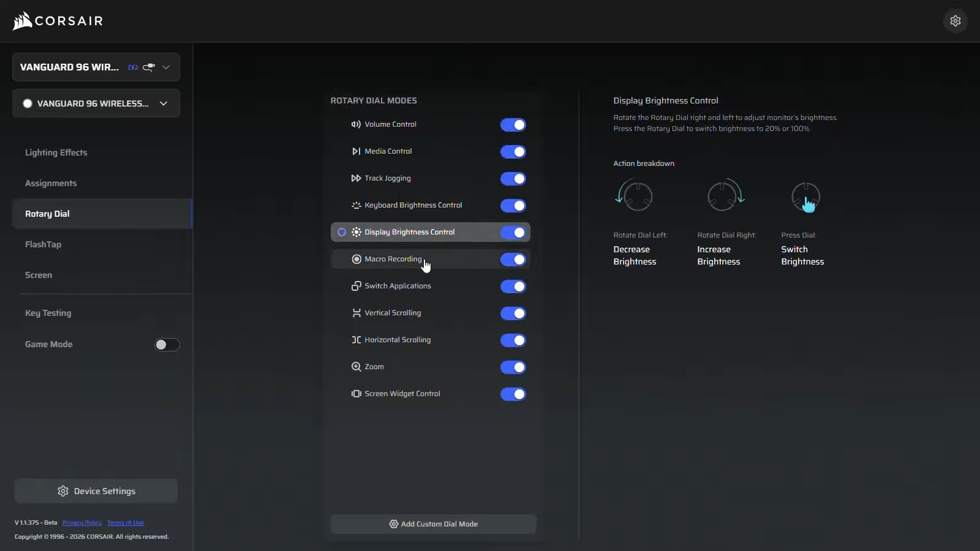
Task: Enable Game Mode toggle
Action: [x=167, y=345]
